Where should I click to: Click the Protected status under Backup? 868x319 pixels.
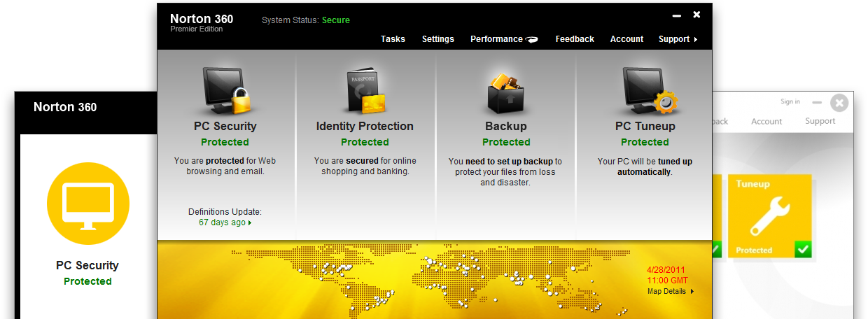505,142
